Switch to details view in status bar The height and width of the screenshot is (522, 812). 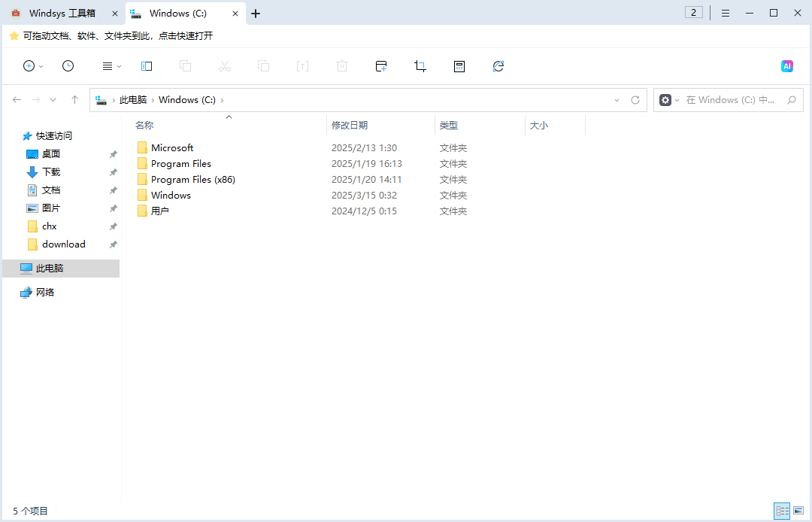pos(782,511)
